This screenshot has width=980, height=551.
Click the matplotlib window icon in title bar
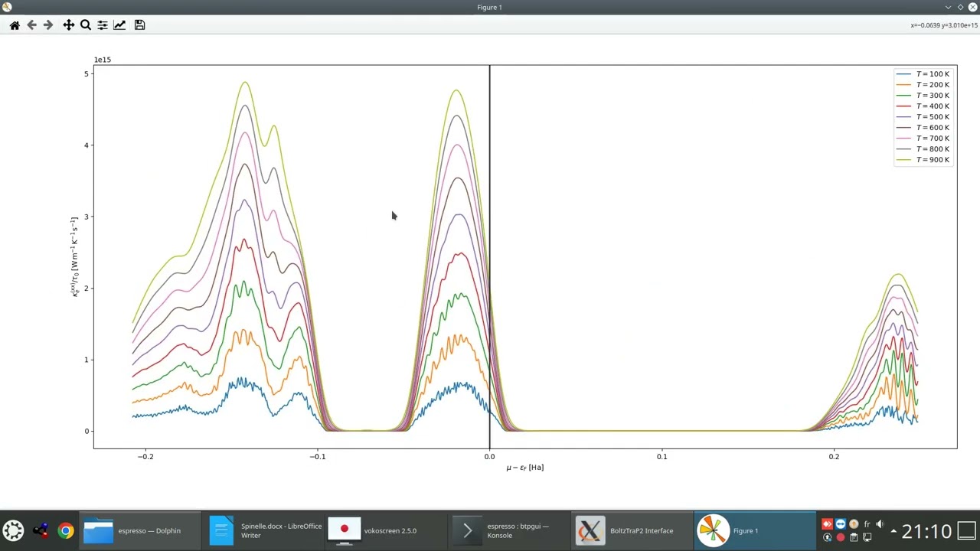click(7, 7)
